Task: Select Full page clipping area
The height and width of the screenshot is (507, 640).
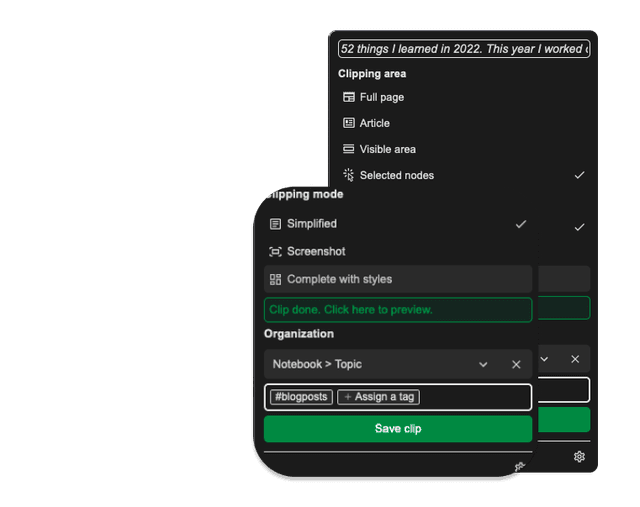Action: pyautogui.click(x=464, y=97)
